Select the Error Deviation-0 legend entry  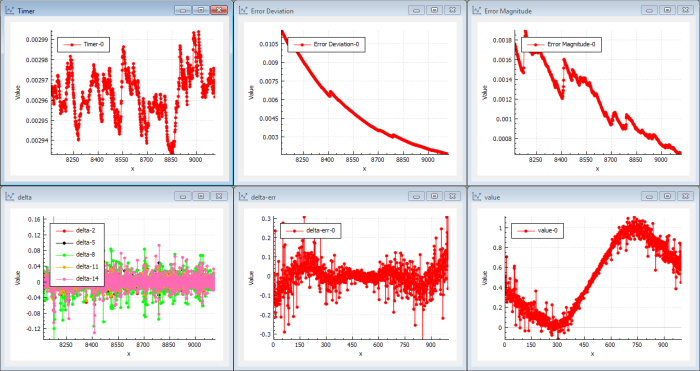click(x=326, y=44)
